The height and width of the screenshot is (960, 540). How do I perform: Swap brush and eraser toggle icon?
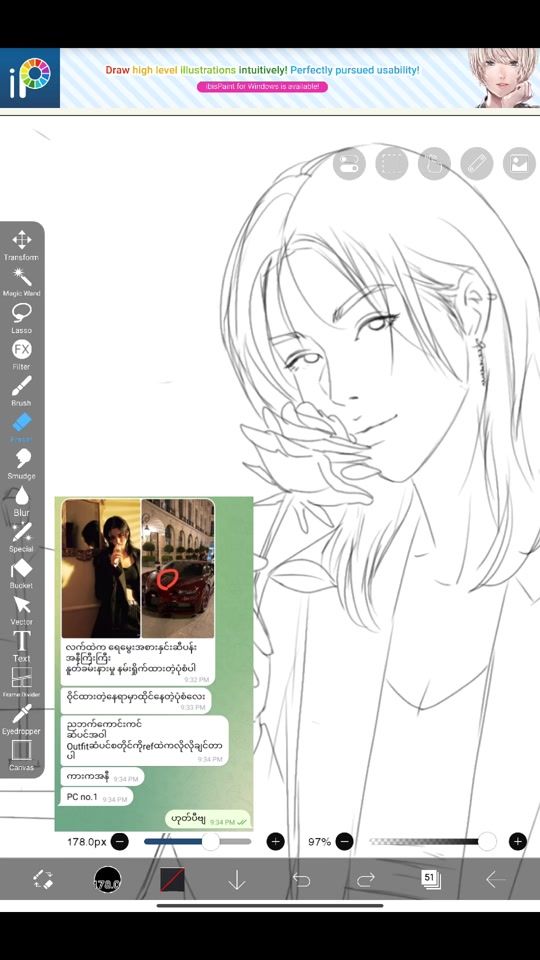coord(43,880)
